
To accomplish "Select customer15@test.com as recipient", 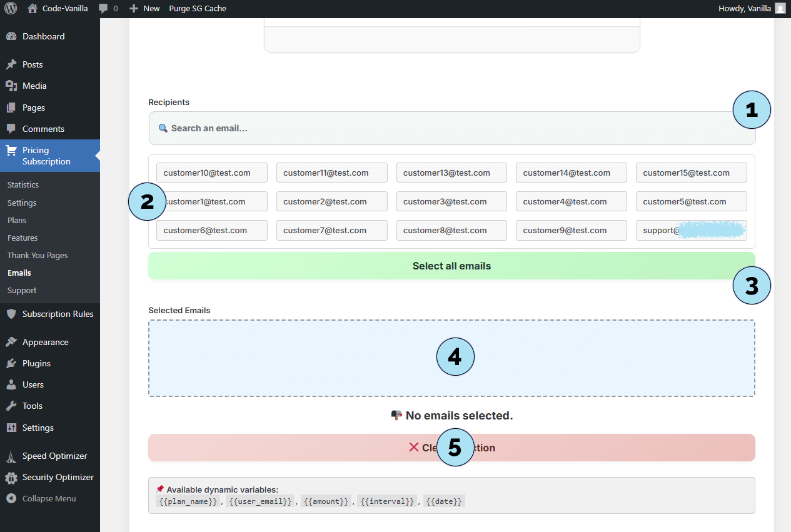I will pyautogui.click(x=691, y=173).
